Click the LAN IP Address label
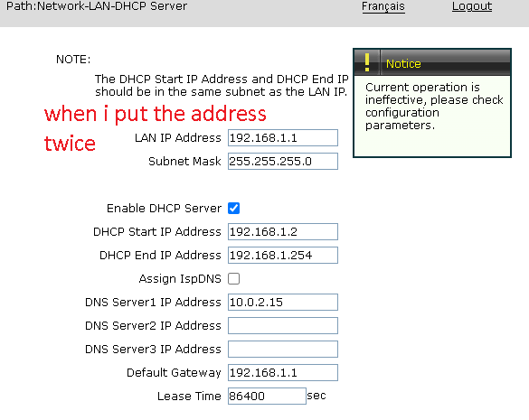 pyautogui.click(x=178, y=138)
